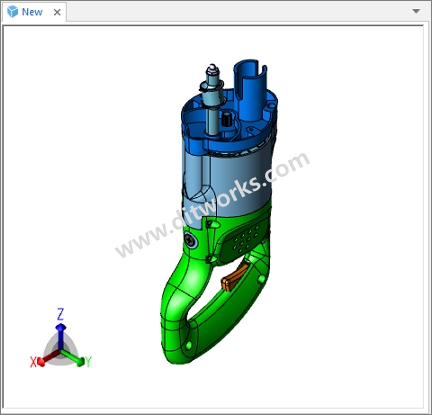
Task: Select the orange trigger switch on the handle
Action: click(234, 278)
